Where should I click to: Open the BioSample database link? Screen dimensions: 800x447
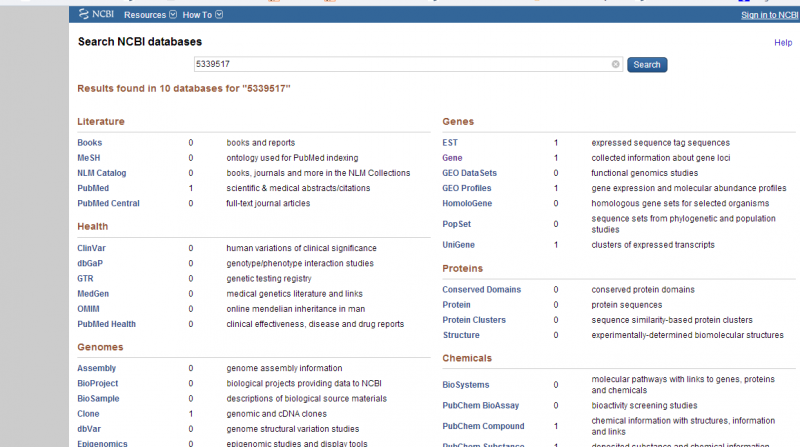[x=98, y=399]
